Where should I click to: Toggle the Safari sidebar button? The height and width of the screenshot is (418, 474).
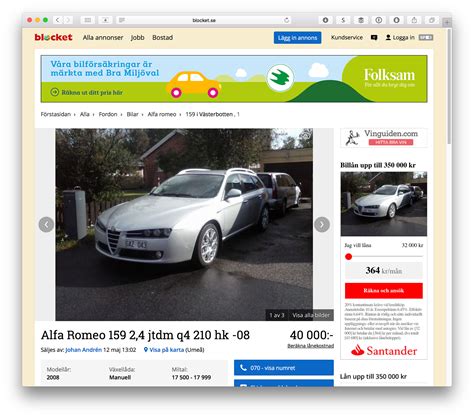(88, 20)
